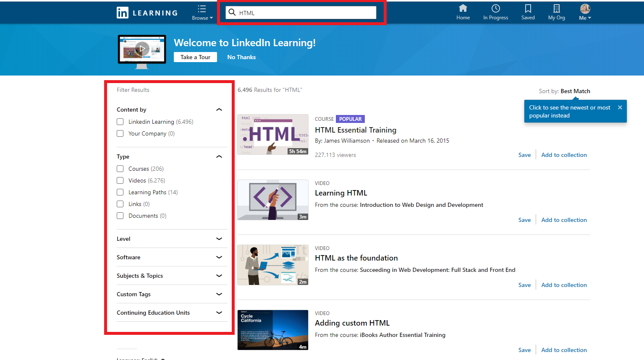Viewport: 644px width, 360px height.
Task: Dismiss the sort tooltip with the X
Action: [x=620, y=107]
